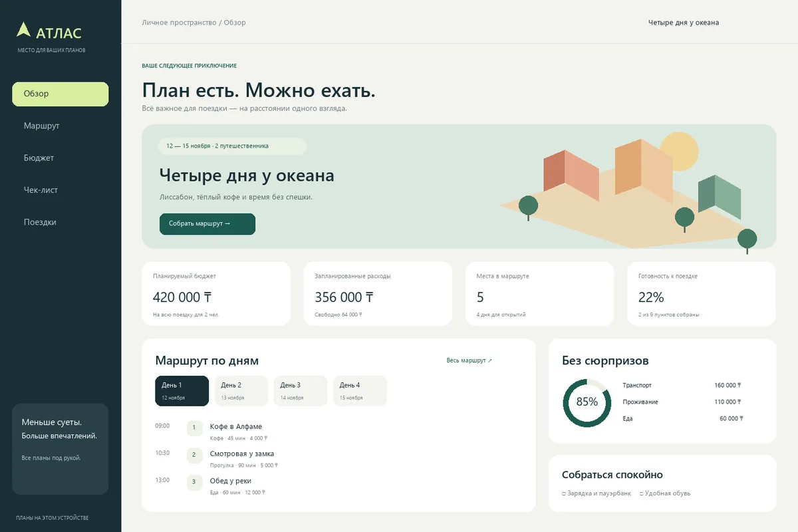Click the 160 000 ₸ transport amount

coord(728,385)
